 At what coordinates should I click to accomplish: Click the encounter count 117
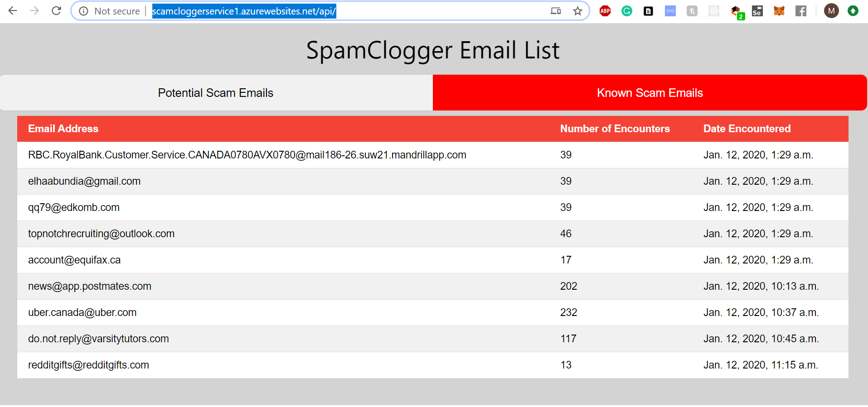pyautogui.click(x=568, y=339)
